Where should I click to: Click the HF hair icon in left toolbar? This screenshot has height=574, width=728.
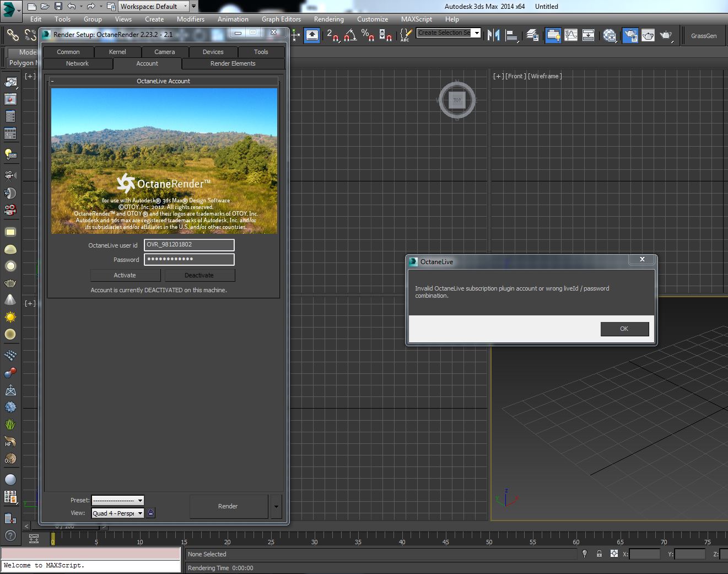coord(10,442)
